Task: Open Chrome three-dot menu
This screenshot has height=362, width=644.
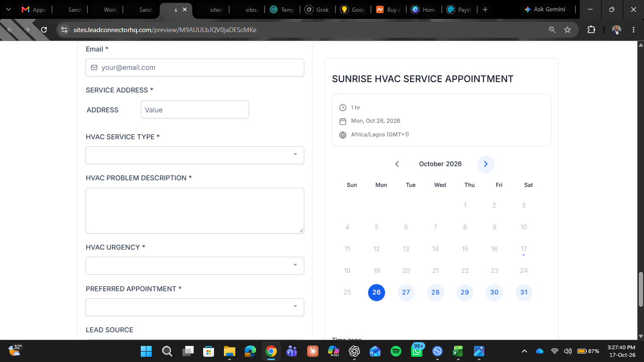Action: point(633,30)
